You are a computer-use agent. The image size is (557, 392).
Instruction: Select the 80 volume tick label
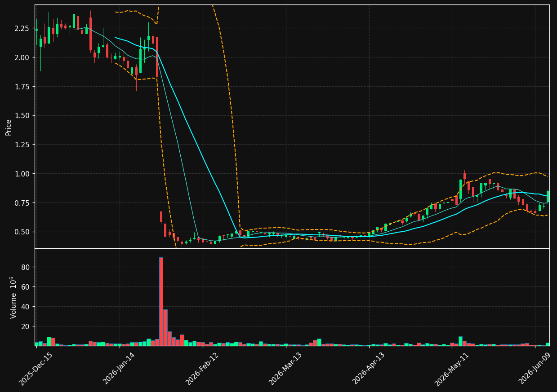point(26,267)
